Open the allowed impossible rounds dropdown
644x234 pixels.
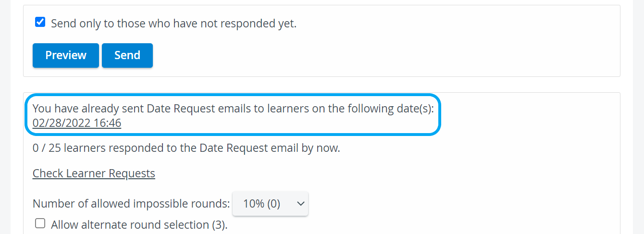[x=270, y=204]
